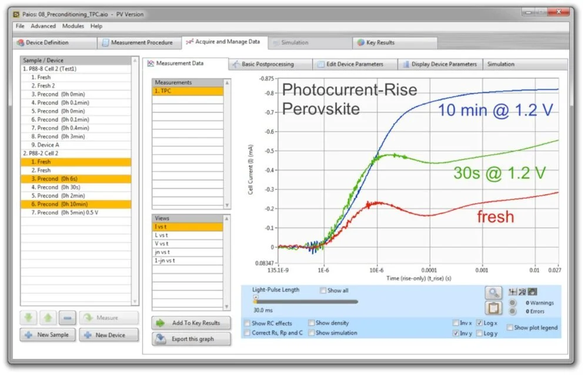
Task: Toggle the Log y checkbox
Action: [479, 333]
